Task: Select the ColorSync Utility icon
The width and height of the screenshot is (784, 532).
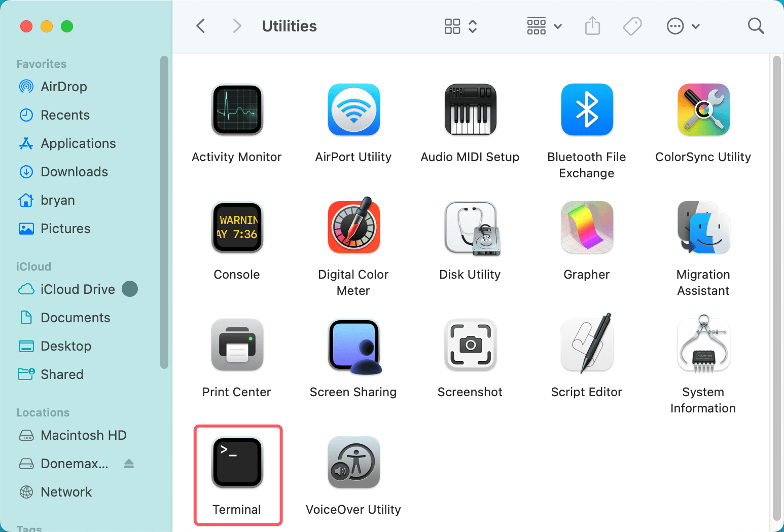Action: coord(704,110)
